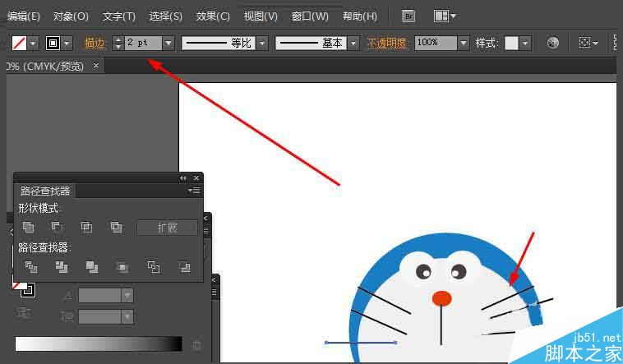
Task: Click the Trim pathfinder icon
Action: click(x=62, y=267)
